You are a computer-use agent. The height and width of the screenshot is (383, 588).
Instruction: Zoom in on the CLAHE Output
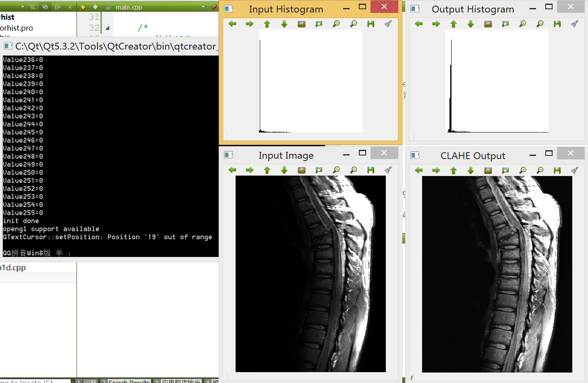[523, 170]
